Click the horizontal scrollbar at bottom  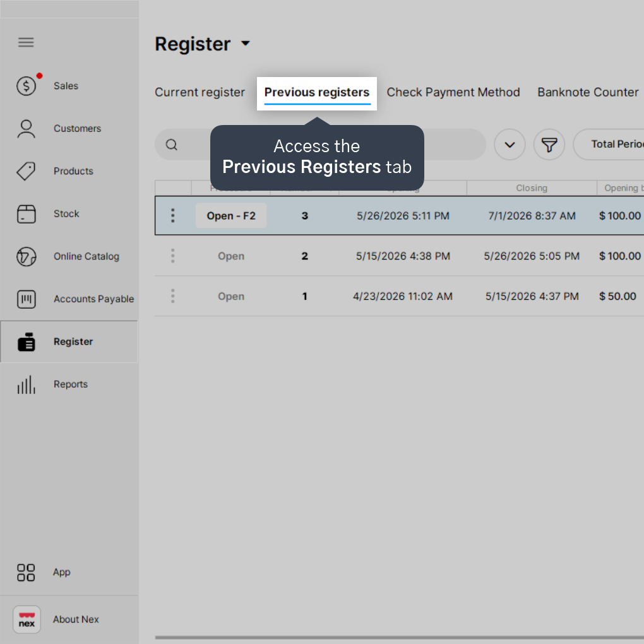[399, 638]
